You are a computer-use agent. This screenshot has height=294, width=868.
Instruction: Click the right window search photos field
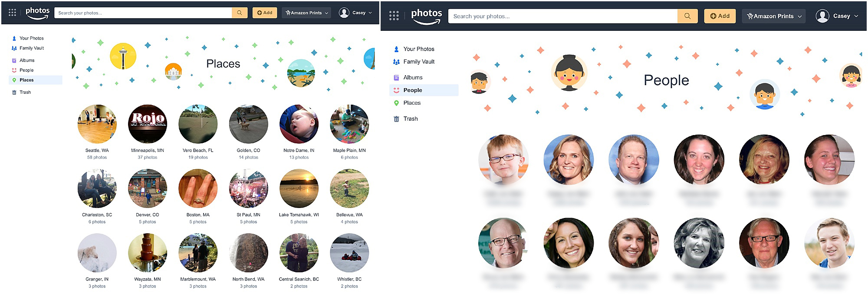coord(562,16)
